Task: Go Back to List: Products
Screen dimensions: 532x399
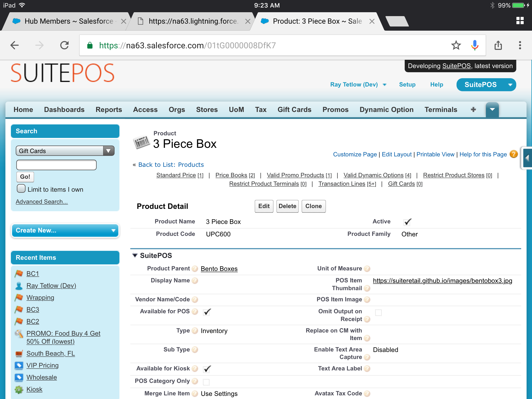Action: tap(171, 165)
